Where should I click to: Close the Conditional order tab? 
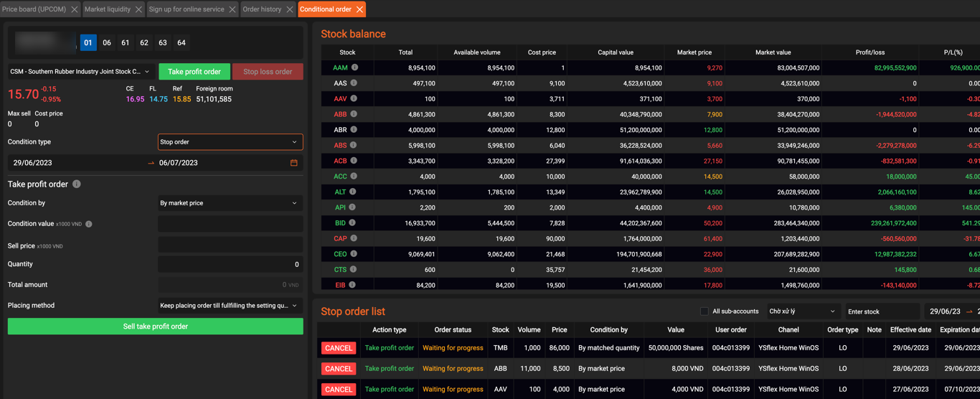click(x=359, y=9)
